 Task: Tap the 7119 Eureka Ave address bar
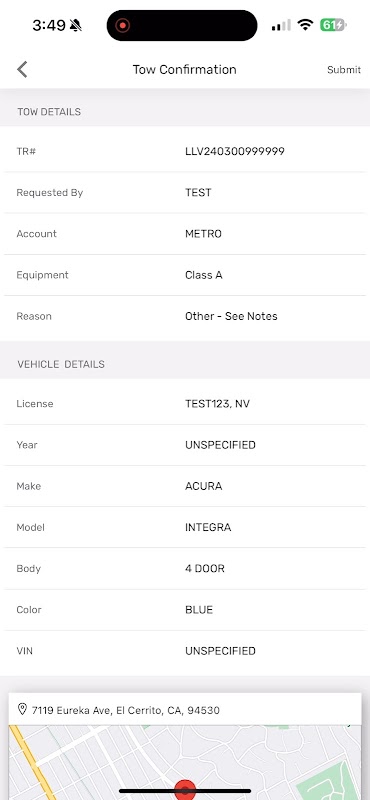[x=185, y=710]
